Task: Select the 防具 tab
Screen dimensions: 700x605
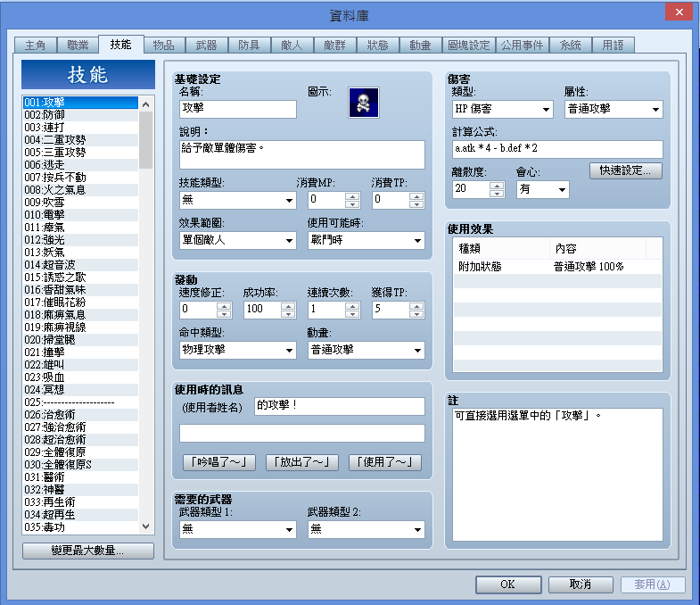Action: 249,46
